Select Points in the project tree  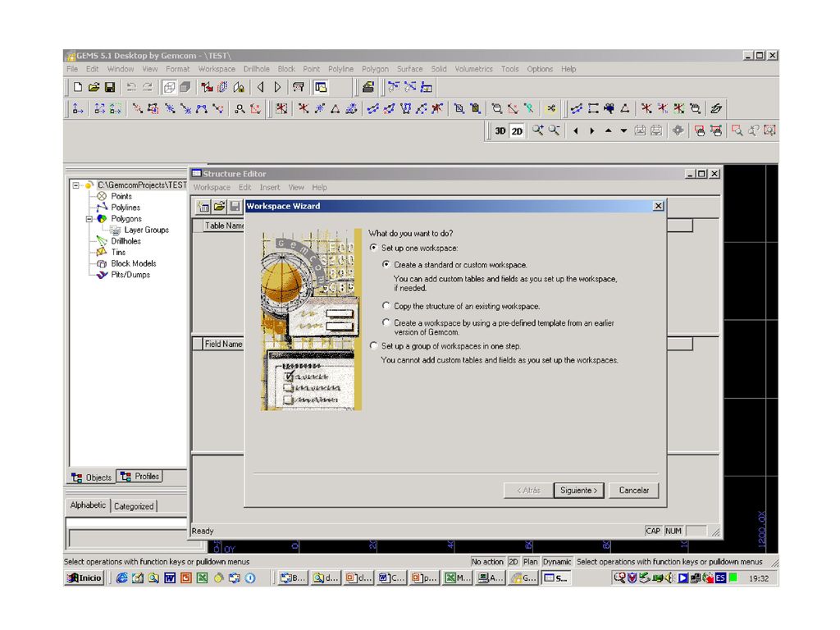pos(121,197)
